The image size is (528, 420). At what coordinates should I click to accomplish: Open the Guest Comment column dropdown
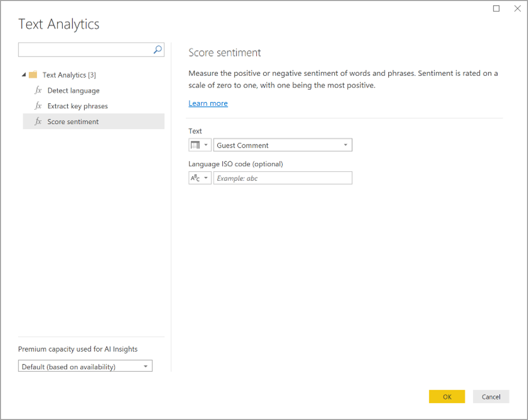283,145
